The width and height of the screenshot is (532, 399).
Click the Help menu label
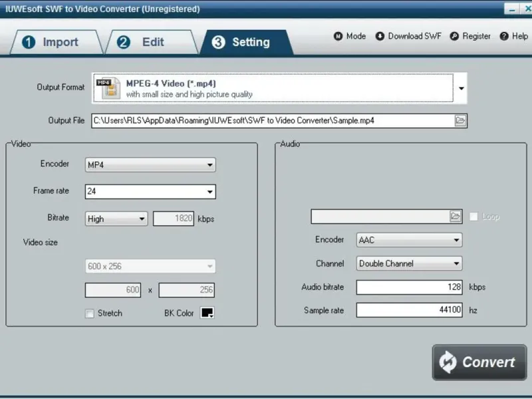pyautogui.click(x=520, y=36)
